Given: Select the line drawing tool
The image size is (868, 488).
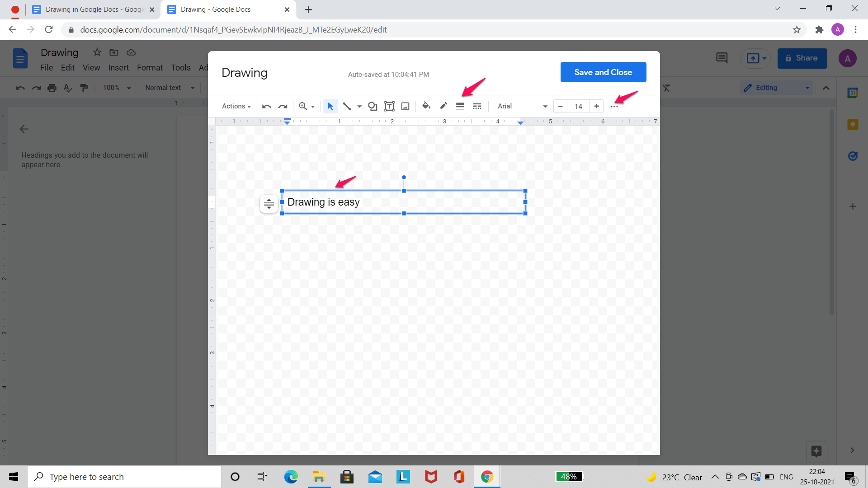Looking at the screenshot, I should [346, 106].
